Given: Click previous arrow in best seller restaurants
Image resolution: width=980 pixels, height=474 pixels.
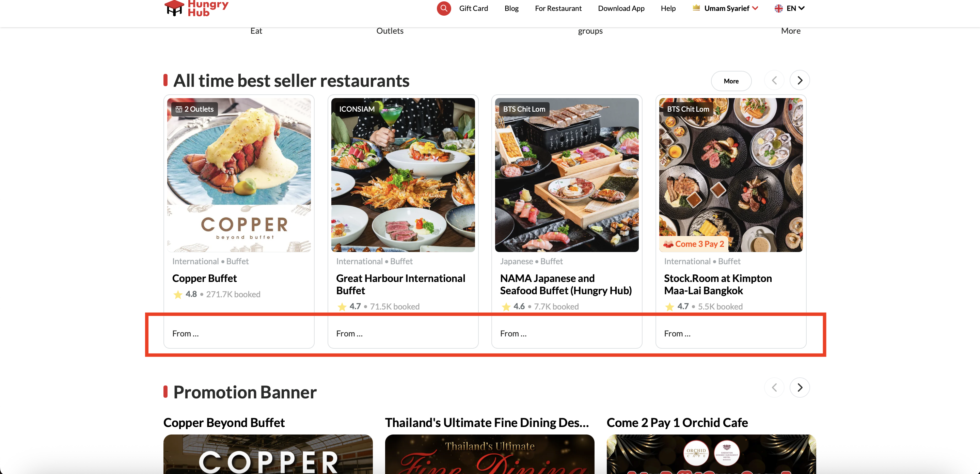Looking at the screenshot, I should [x=774, y=80].
